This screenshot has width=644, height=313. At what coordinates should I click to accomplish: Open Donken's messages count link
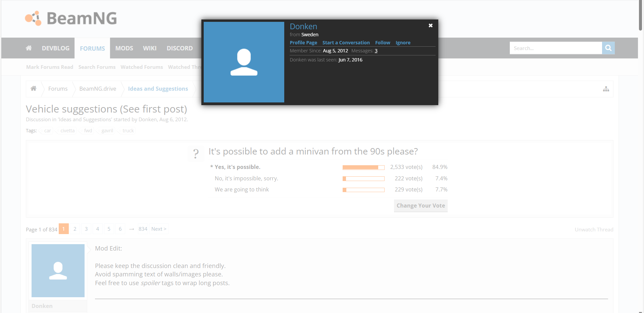pos(376,51)
